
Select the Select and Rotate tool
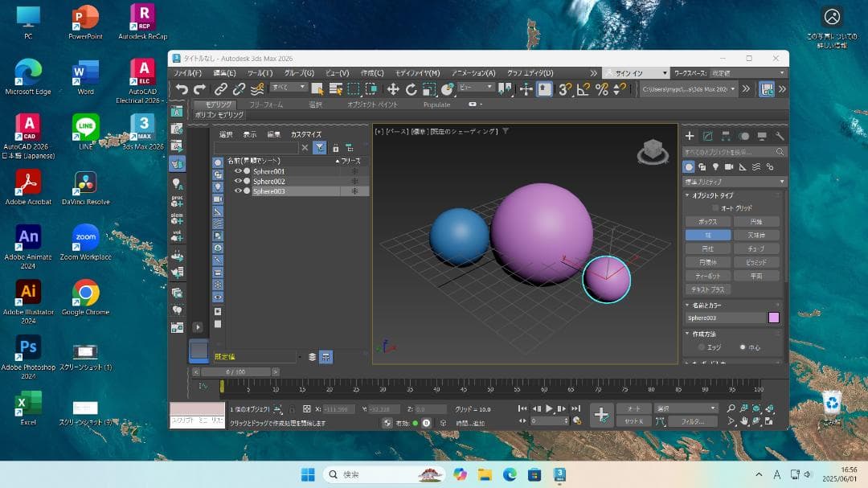411,88
